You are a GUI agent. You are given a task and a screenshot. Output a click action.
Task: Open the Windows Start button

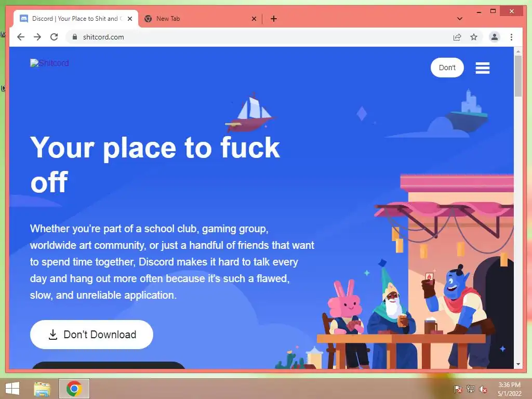pyautogui.click(x=12, y=389)
